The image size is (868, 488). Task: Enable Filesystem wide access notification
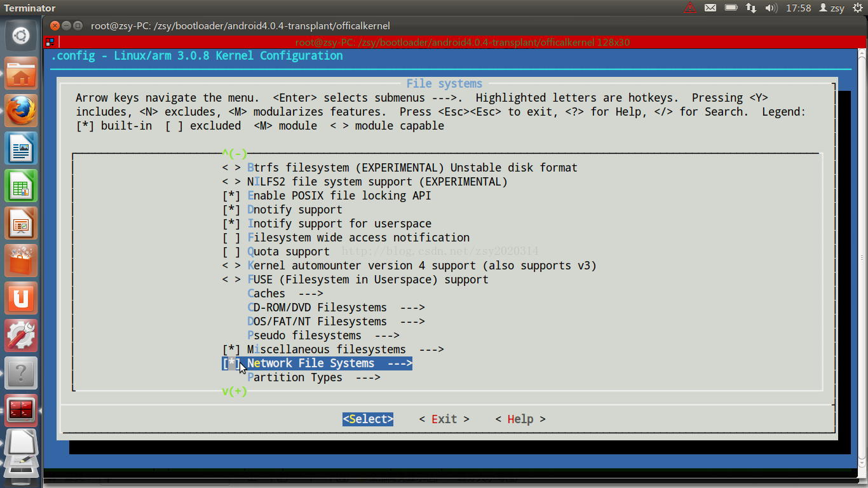[231, 238]
